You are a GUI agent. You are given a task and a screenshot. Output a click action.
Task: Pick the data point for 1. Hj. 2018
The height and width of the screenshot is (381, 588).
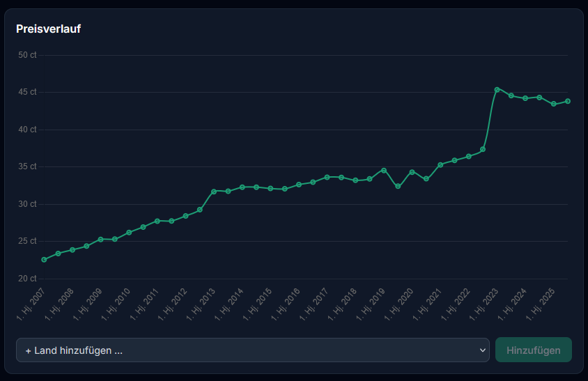point(355,180)
